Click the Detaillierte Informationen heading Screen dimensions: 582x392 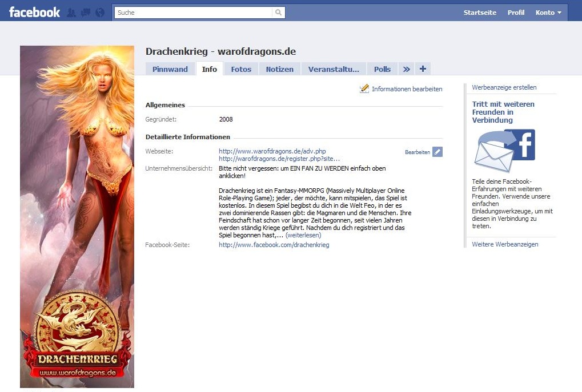click(188, 137)
